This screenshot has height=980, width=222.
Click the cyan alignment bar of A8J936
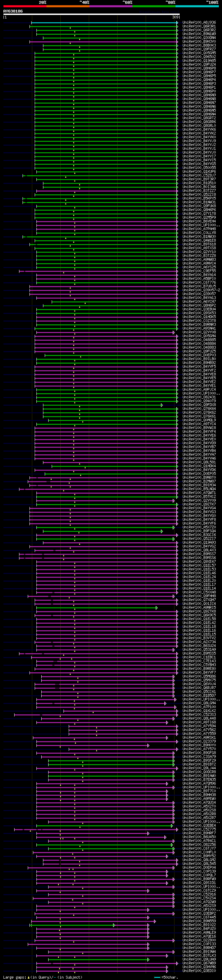coord(104,23)
